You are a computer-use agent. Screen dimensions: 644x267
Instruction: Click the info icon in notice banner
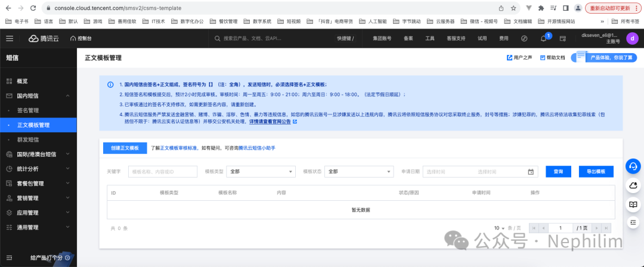pos(110,85)
